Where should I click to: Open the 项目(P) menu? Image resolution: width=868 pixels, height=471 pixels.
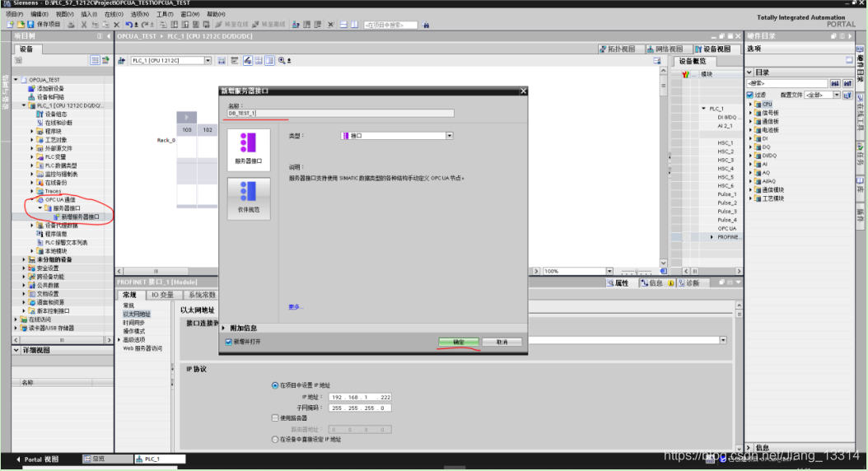coord(14,14)
